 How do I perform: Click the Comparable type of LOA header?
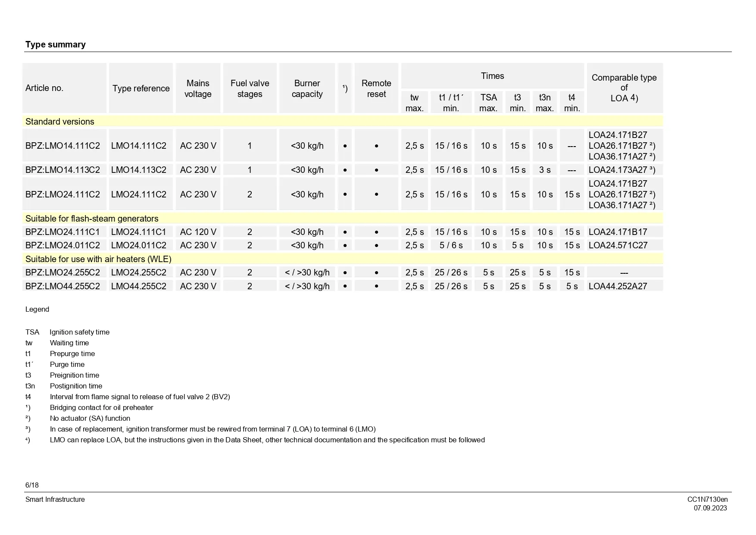(x=624, y=88)
